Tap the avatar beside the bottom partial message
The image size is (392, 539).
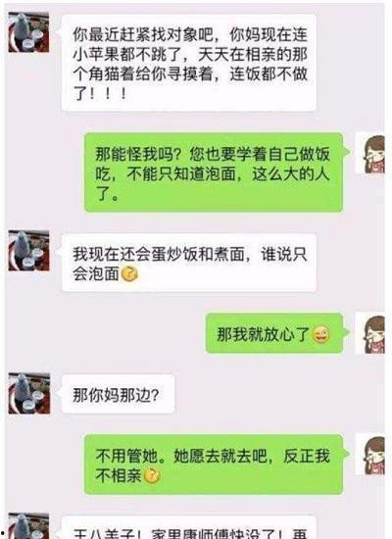coord(28,526)
